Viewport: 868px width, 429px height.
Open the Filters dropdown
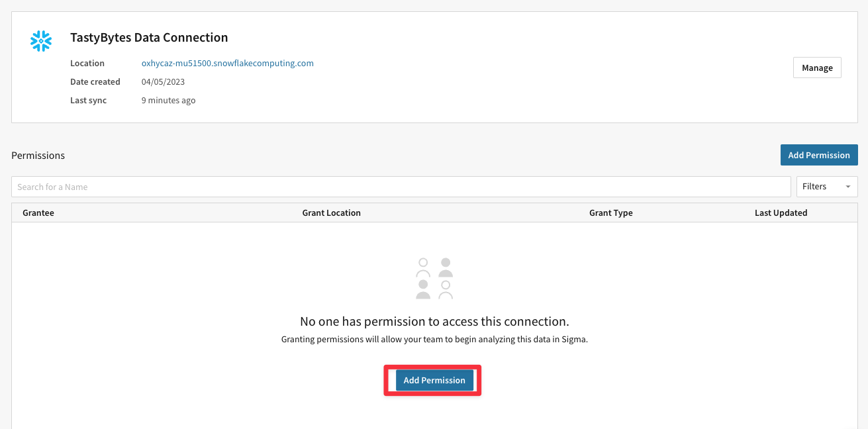(826, 187)
